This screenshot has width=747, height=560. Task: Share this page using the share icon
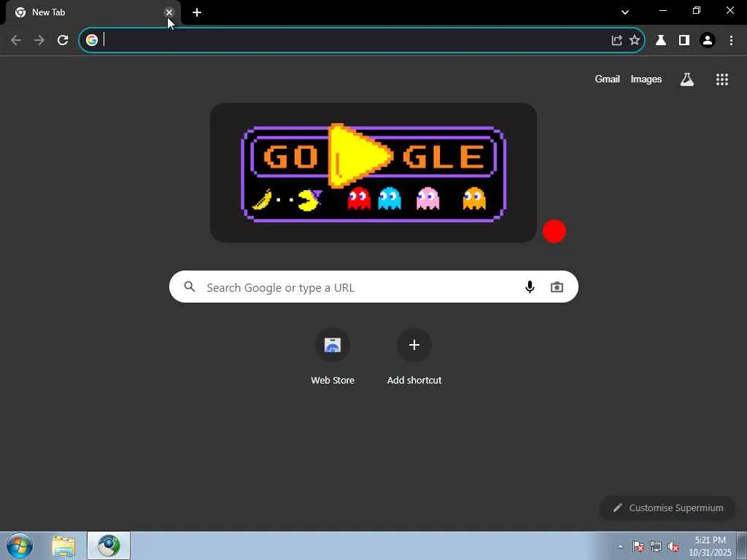[x=616, y=40]
